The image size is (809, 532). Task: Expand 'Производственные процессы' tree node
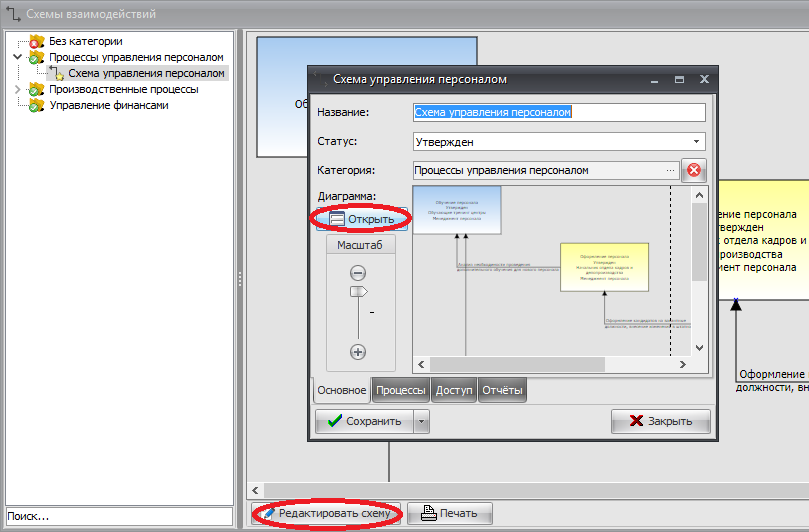pyautogui.click(x=17, y=89)
